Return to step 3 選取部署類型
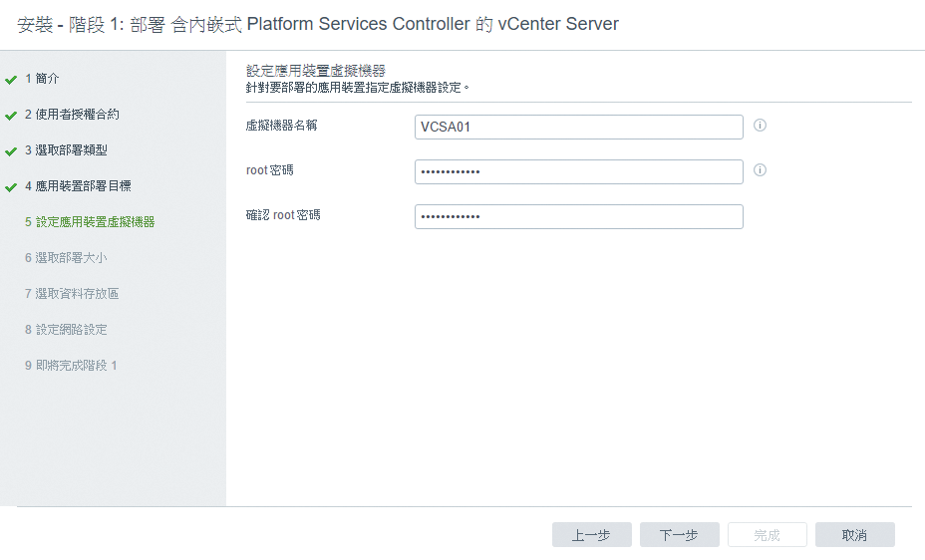 66,150
